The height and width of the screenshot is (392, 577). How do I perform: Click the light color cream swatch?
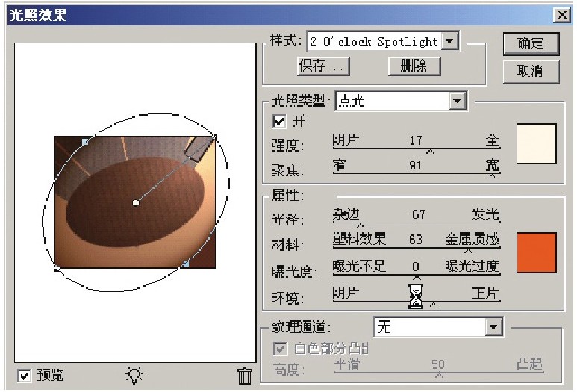tap(536, 143)
